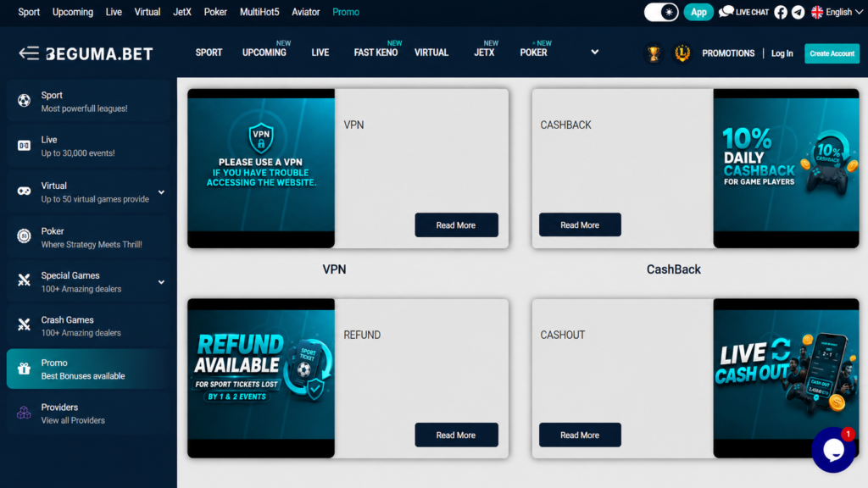Image resolution: width=868 pixels, height=488 pixels.
Task: Open the Telegram channel icon
Action: point(798,12)
